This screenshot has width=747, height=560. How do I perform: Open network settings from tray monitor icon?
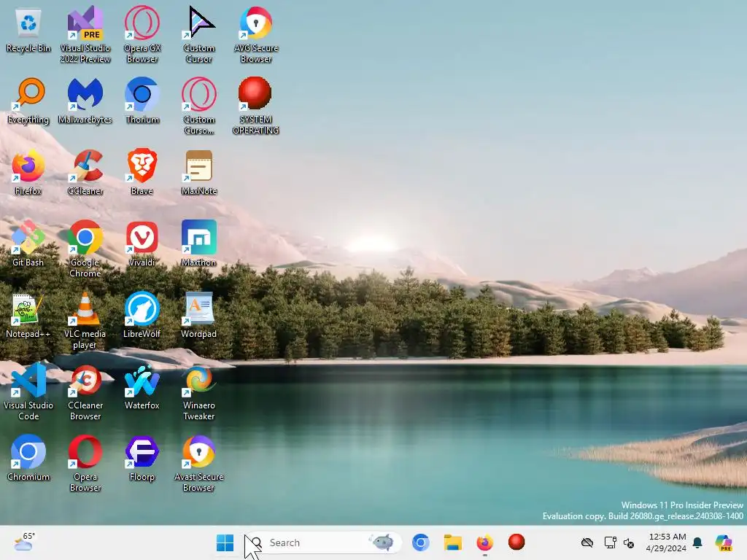click(x=610, y=542)
